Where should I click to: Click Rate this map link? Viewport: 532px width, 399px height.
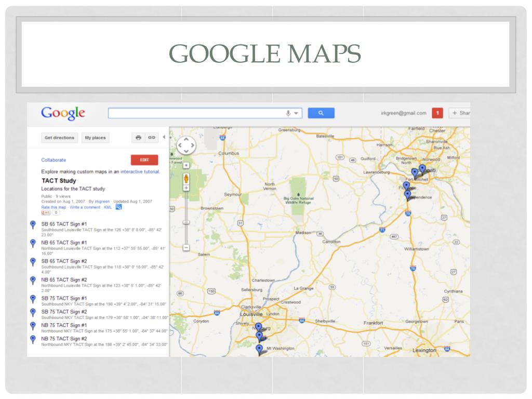pyautogui.click(x=54, y=207)
